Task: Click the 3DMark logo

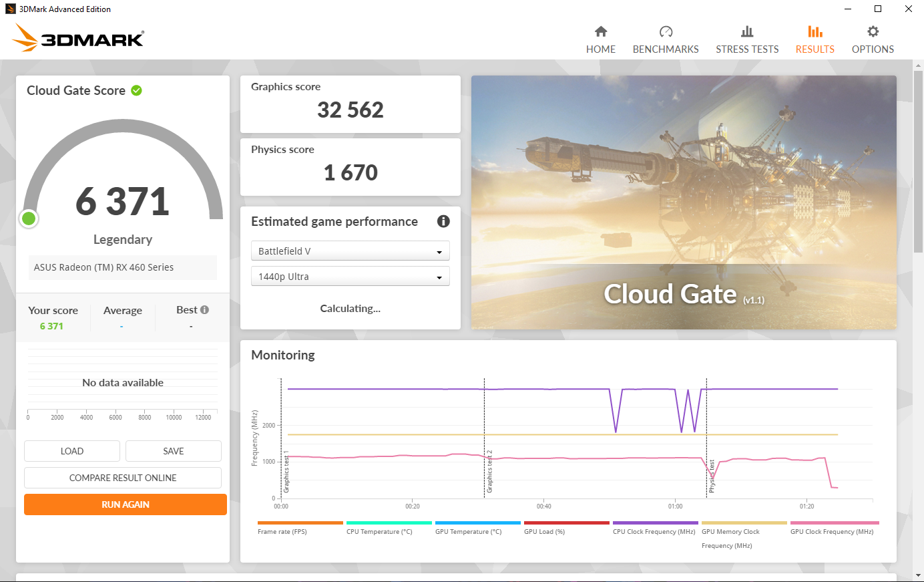Action: pos(78,38)
